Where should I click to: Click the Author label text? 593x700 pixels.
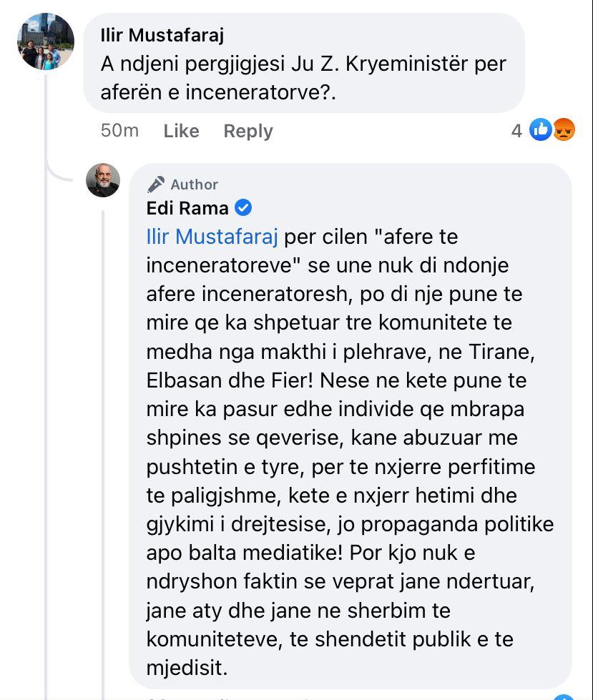coord(194,184)
